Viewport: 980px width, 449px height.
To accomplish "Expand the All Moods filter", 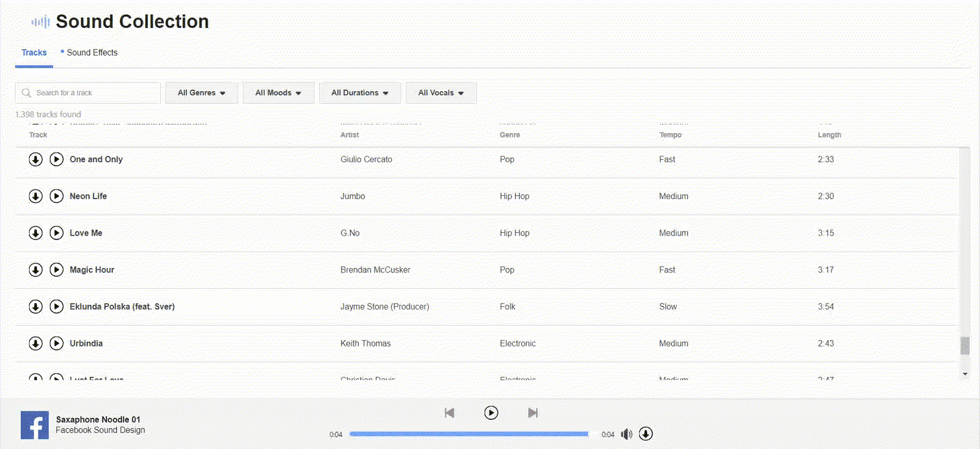I will [x=278, y=93].
